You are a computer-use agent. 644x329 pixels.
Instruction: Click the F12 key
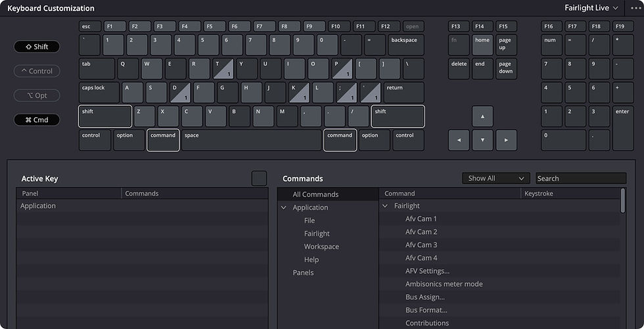tap(389, 26)
